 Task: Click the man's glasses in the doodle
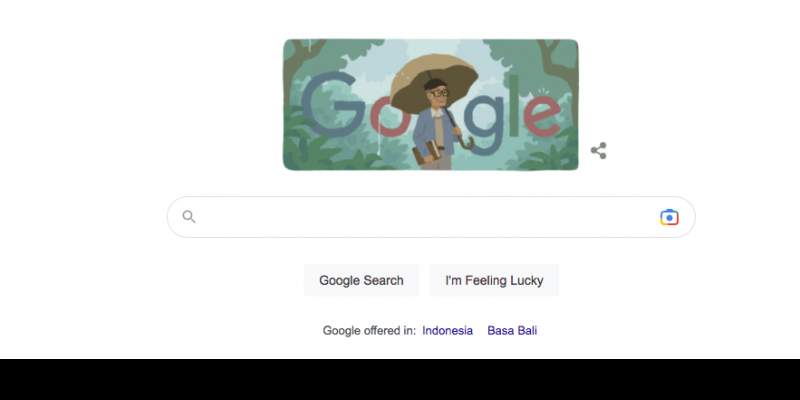[438, 93]
